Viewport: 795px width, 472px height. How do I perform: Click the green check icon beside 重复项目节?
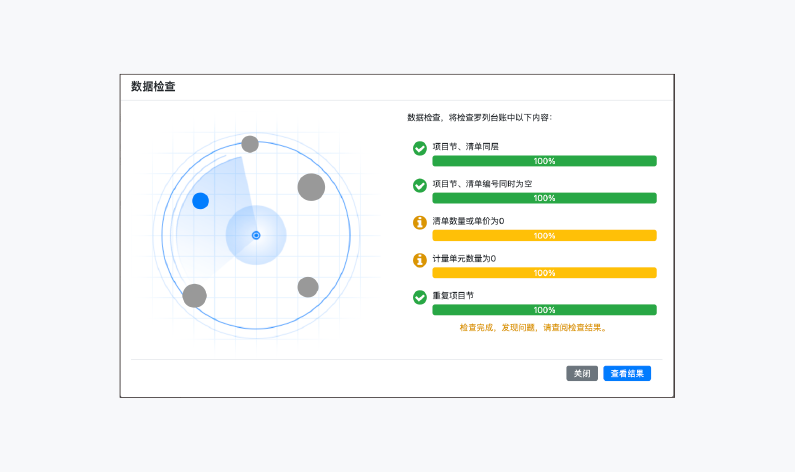(x=420, y=297)
